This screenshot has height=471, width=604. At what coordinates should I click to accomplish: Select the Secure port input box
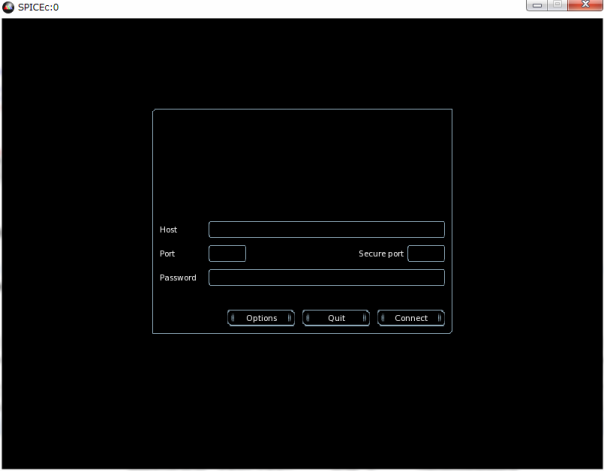pos(426,254)
